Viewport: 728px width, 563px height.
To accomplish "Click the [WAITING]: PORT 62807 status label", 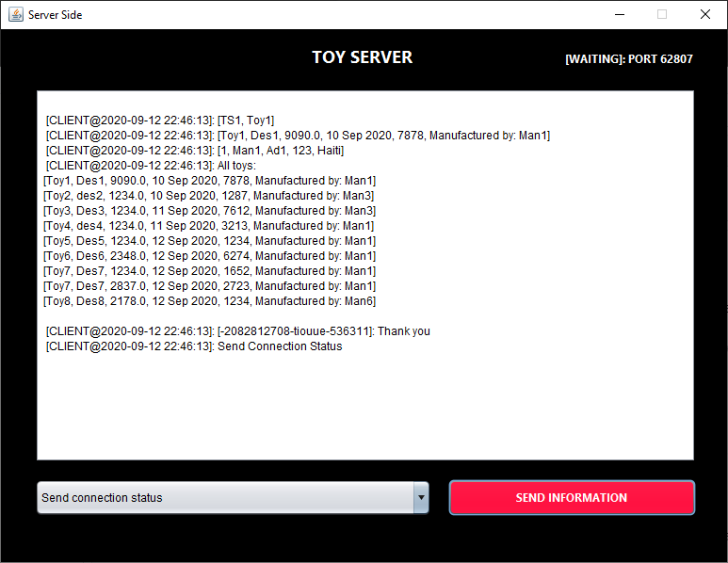I will 629,59.
